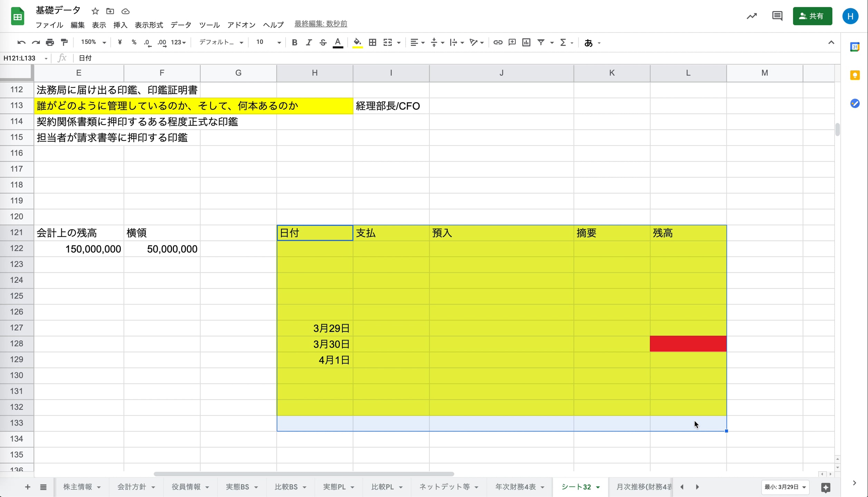This screenshot has height=497, width=868.
Task: Open the font size dropdown
Action: tap(267, 42)
